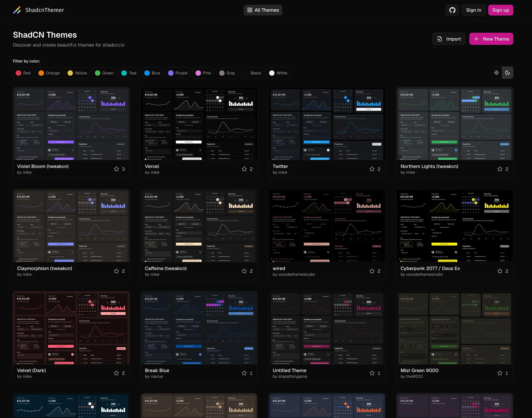This screenshot has height=418, width=532.
Task: Star the Violet Bloom (tweakcn) theme
Action: point(116,169)
